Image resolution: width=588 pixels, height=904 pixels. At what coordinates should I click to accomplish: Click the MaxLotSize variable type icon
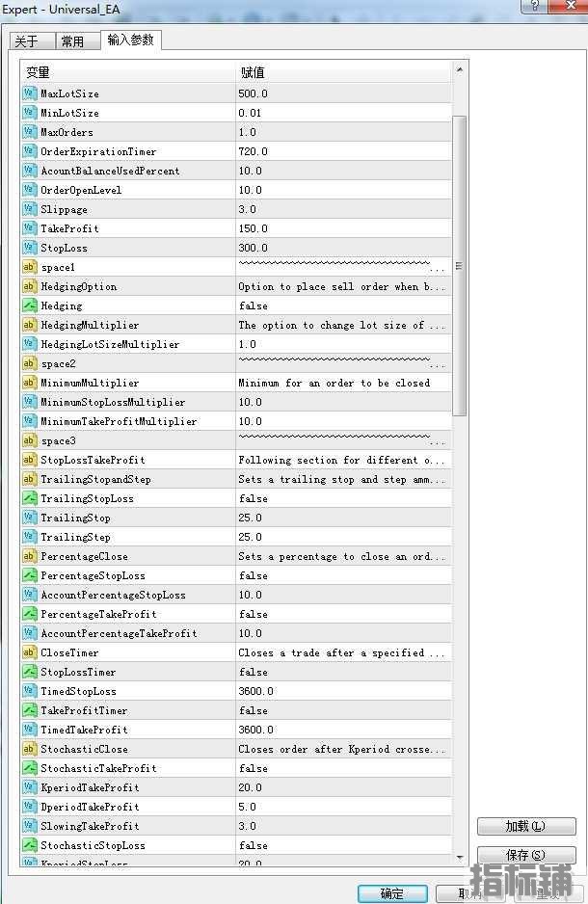[29, 93]
